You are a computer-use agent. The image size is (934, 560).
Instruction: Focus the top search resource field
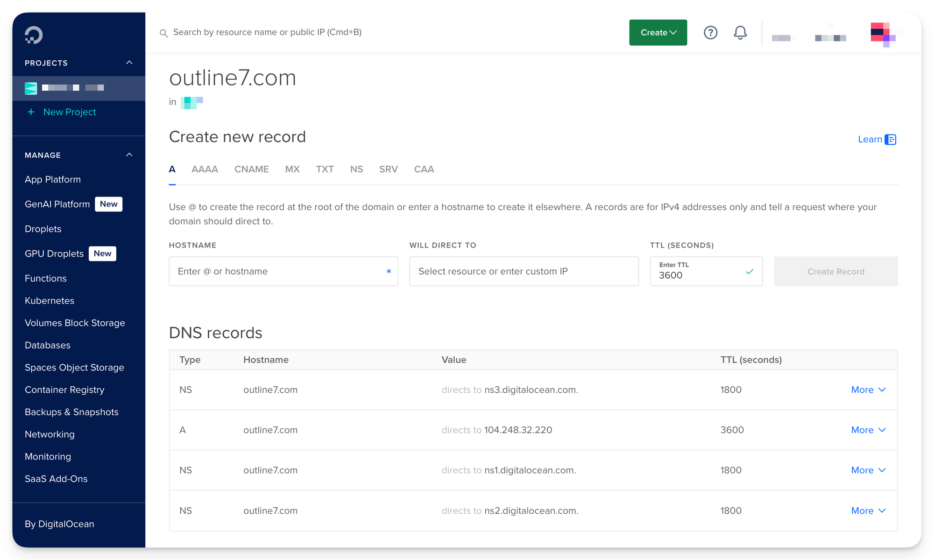coord(267,33)
